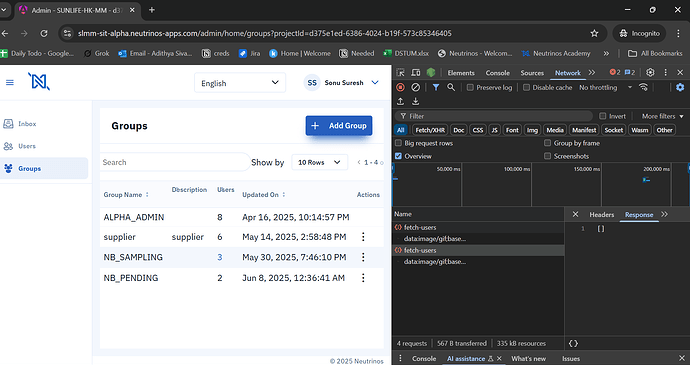Open network search magnifier
This screenshot has width=690, height=365.
pos(451,87)
